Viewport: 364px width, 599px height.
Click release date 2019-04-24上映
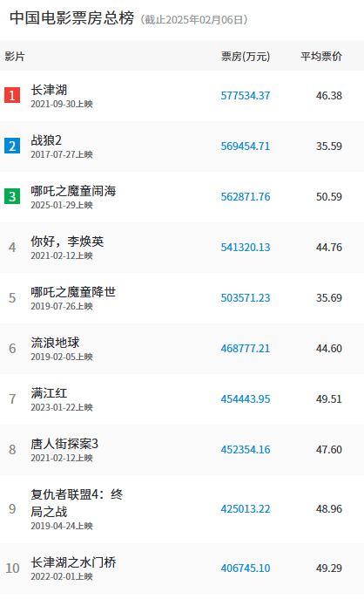pyautogui.click(x=62, y=526)
